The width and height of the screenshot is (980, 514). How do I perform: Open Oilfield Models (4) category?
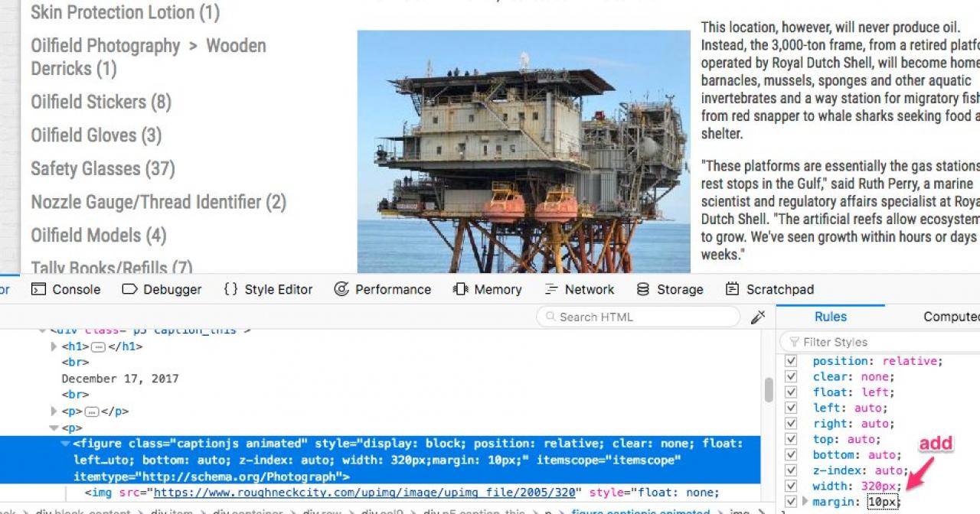pyautogui.click(x=98, y=236)
